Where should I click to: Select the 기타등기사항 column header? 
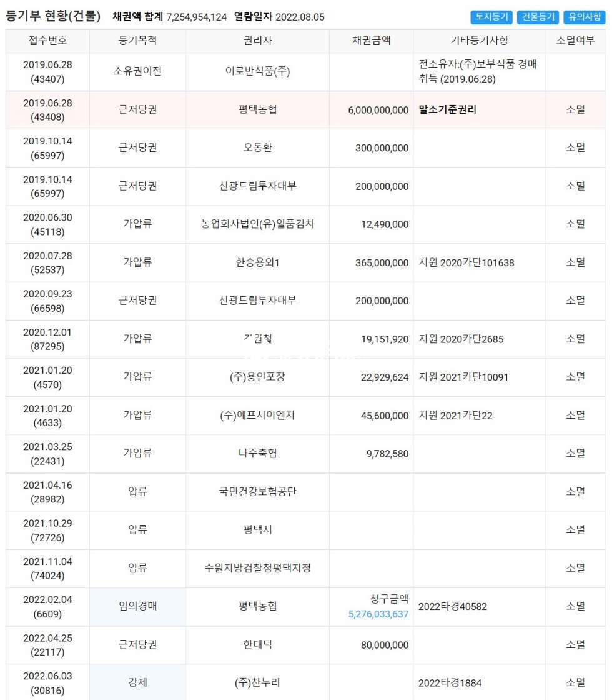pyautogui.click(x=479, y=41)
